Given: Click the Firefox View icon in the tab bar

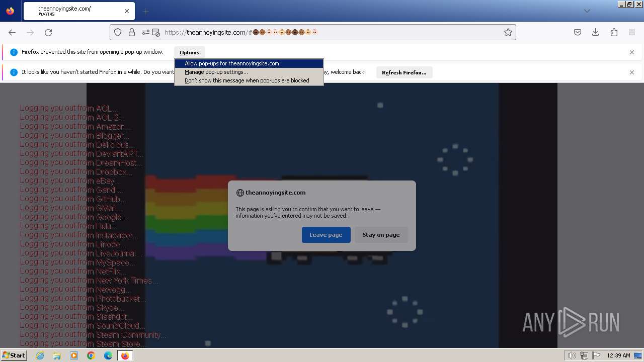Looking at the screenshot, I should pyautogui.click(x=10, y=11).
